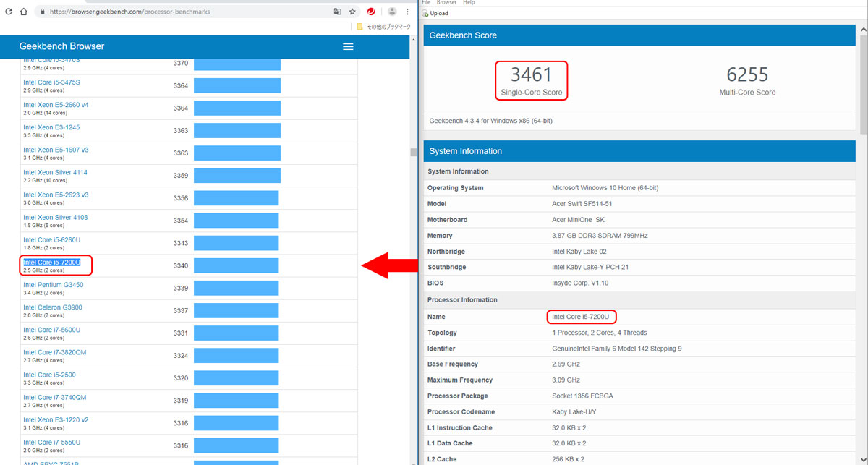Open Browser menu in Geekbench app
Viewport: 868px width, 465px height.
(446, 3)
